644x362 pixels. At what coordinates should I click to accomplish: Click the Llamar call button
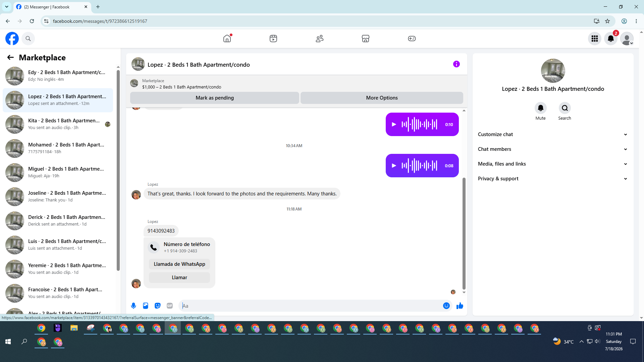pos(179,278)
